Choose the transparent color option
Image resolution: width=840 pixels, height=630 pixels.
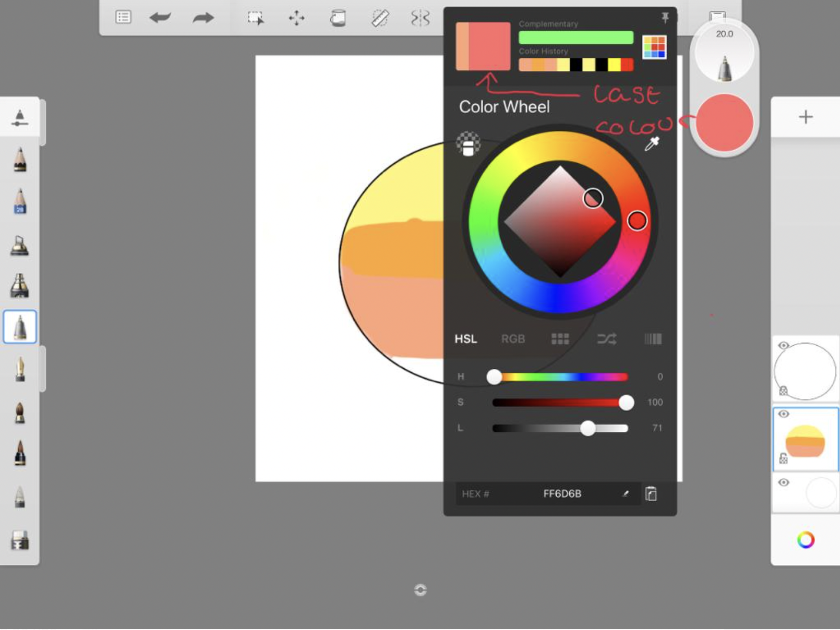(468, 144)
